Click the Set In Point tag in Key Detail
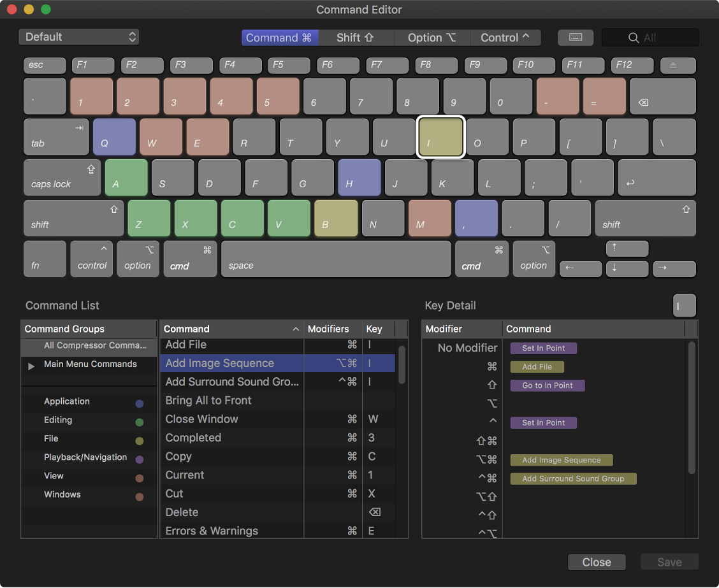 [x=543, y=348]
